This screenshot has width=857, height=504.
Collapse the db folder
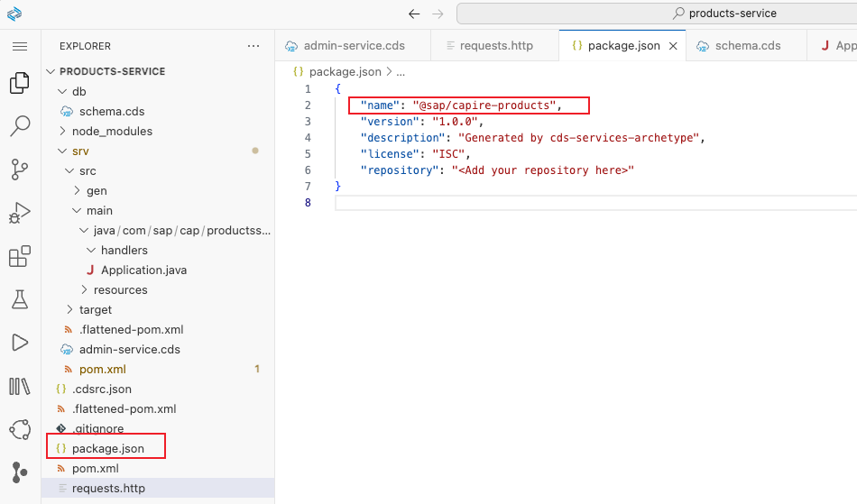[x=78, y=91]
